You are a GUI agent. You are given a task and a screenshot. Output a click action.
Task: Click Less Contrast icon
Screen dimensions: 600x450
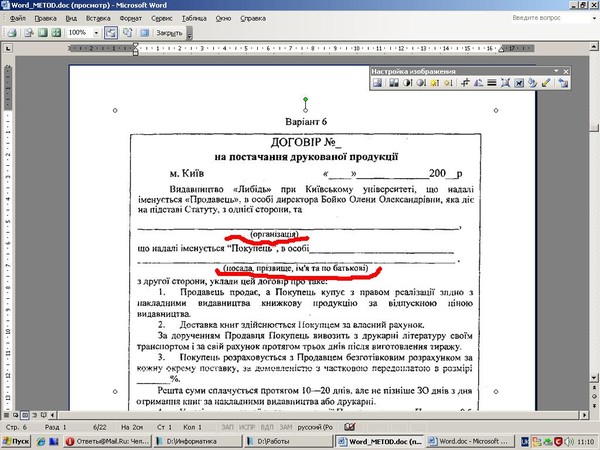click(x=421, y=83)
